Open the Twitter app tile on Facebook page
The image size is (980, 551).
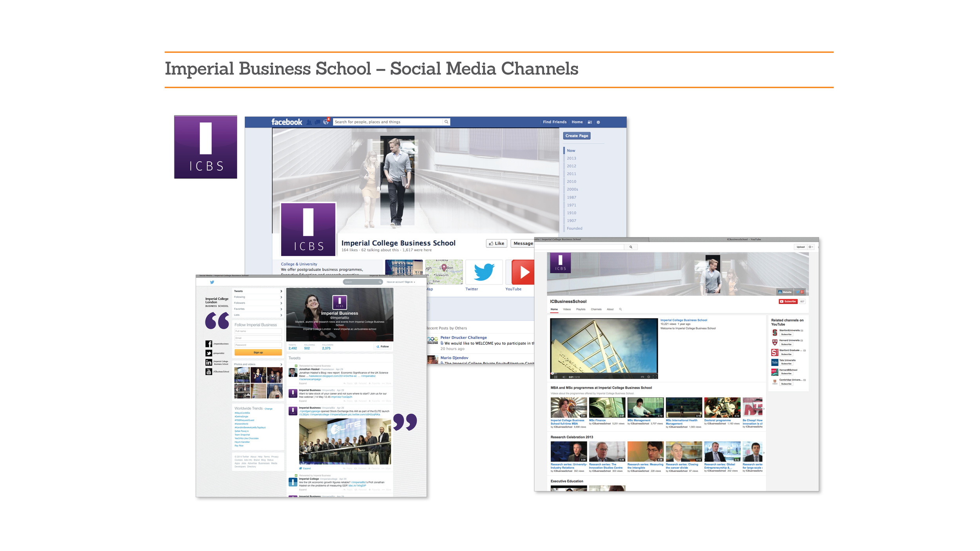pos(483,272)
